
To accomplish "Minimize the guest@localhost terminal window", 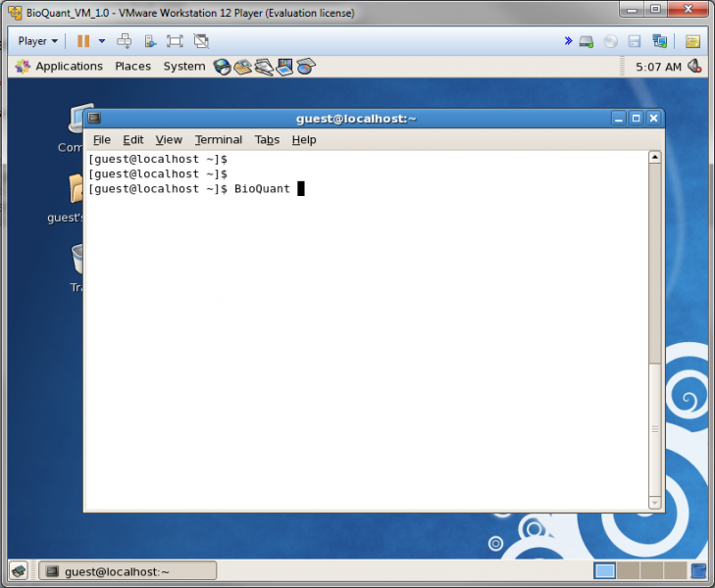I will (x=618, y=119).
